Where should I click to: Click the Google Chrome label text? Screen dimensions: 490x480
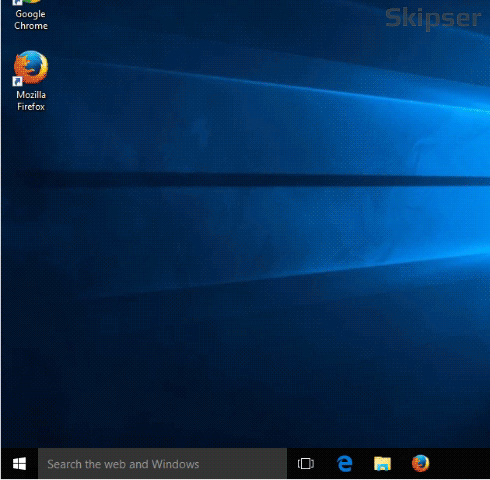pos(31,20)
